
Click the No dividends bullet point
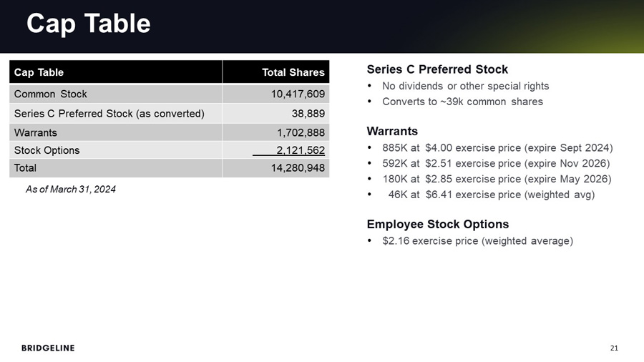[x=465, y=86]
